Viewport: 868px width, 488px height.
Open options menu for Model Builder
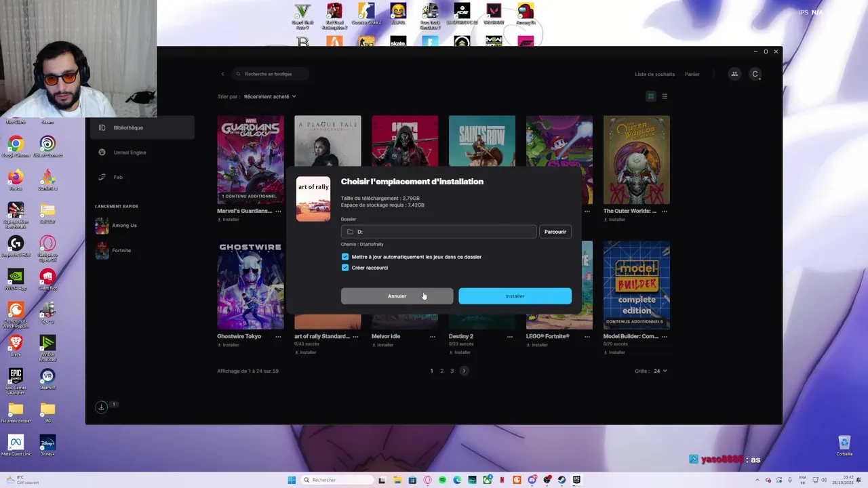pos(664,336)
